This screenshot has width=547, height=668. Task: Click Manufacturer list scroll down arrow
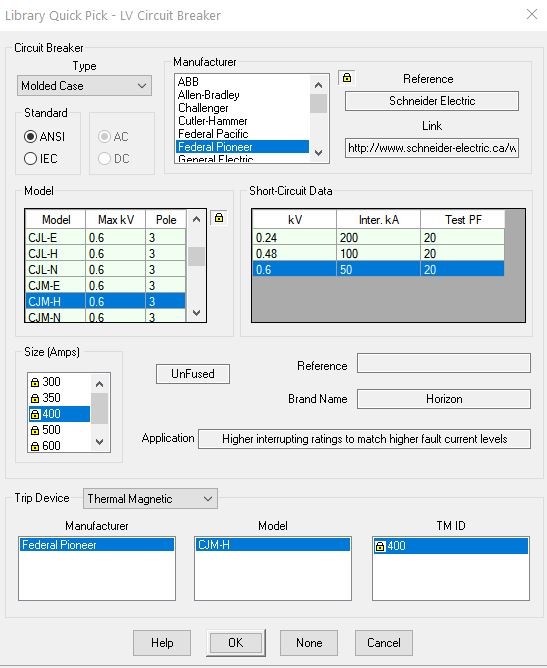pos(318,153)
